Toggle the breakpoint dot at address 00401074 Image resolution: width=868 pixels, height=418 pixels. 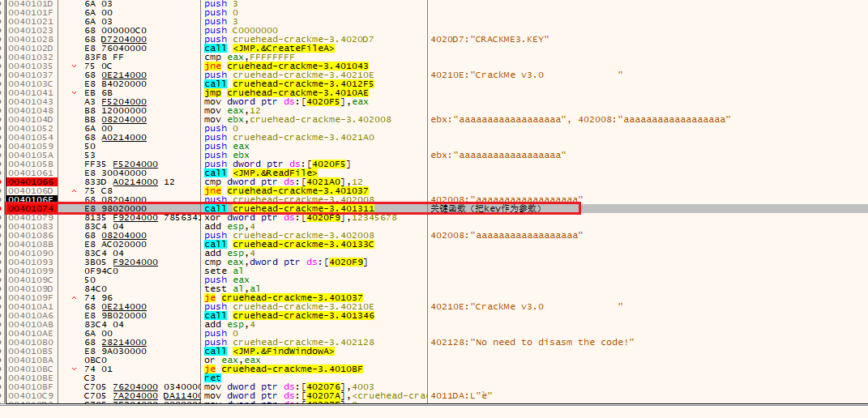click(2, 208)
